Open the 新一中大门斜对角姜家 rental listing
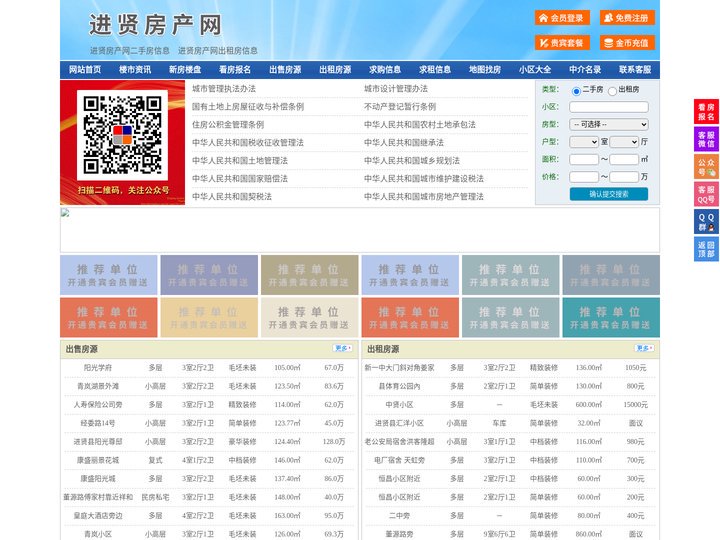The image size is (720, 540). coord(399,367)
